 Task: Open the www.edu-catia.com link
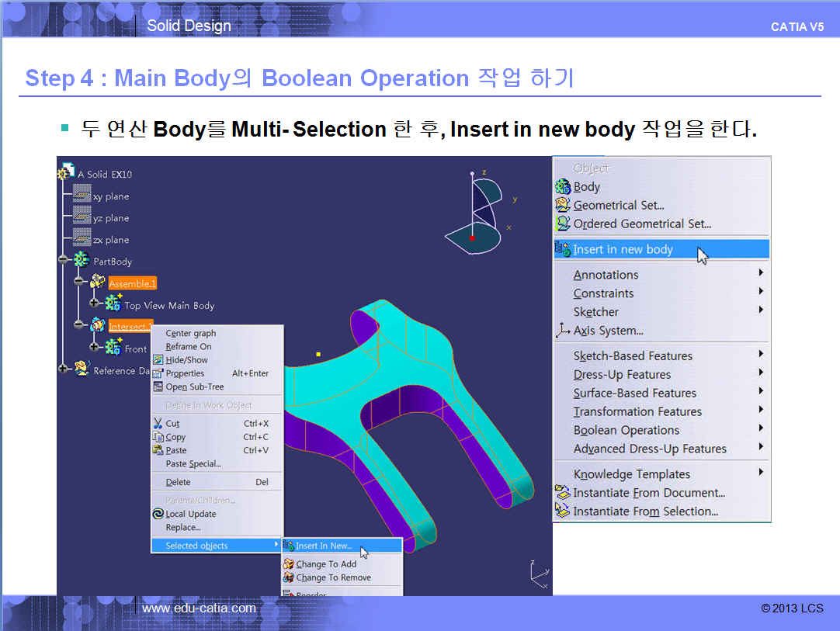click(x=199, y=608)
